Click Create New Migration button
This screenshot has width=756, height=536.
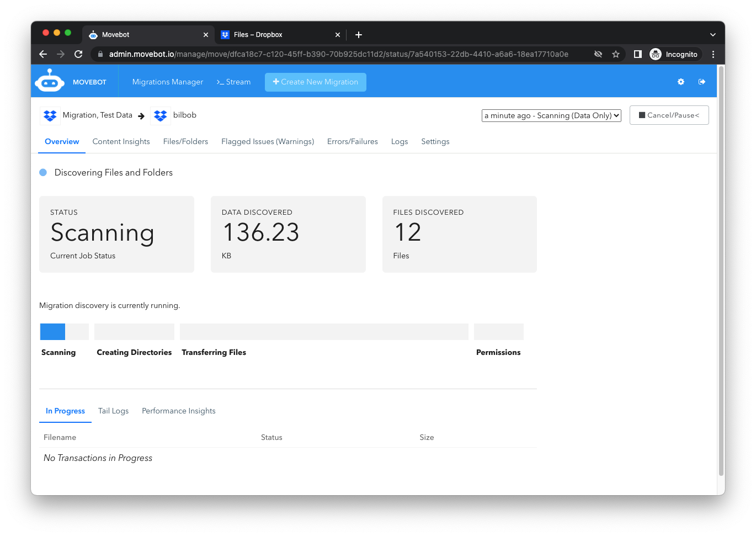click(316, 82)
